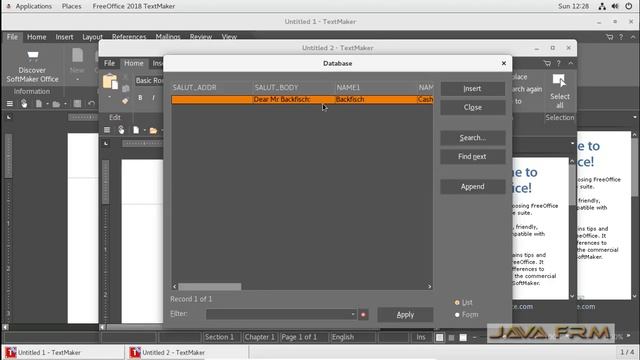The width and height of the screenshot is (640, 360).
Task: Click the Ins insert mode indicator
Action: pyautogui.click(x=421, y=337)
